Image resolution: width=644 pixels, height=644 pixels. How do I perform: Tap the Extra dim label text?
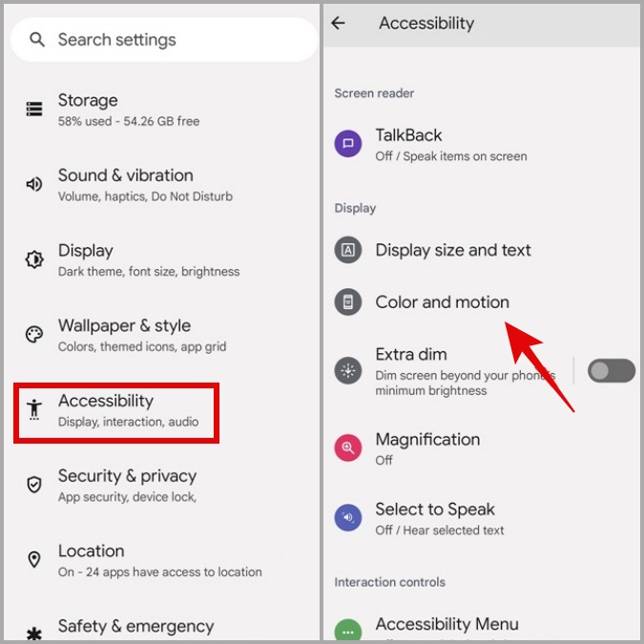[411, 355]
